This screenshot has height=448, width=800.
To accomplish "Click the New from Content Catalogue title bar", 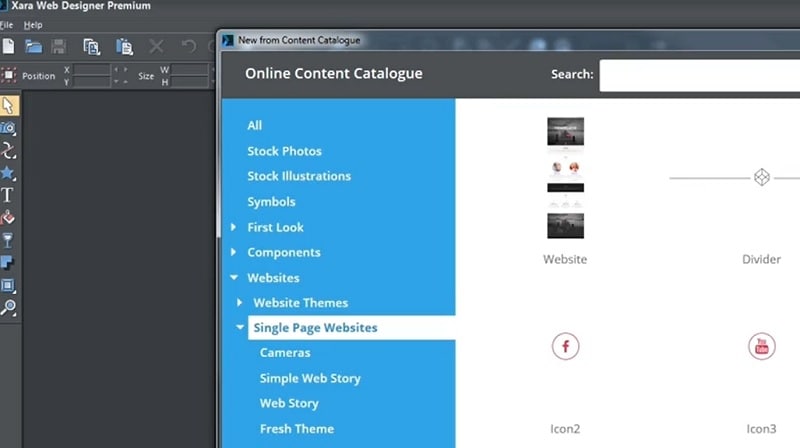I will [510, 40].
